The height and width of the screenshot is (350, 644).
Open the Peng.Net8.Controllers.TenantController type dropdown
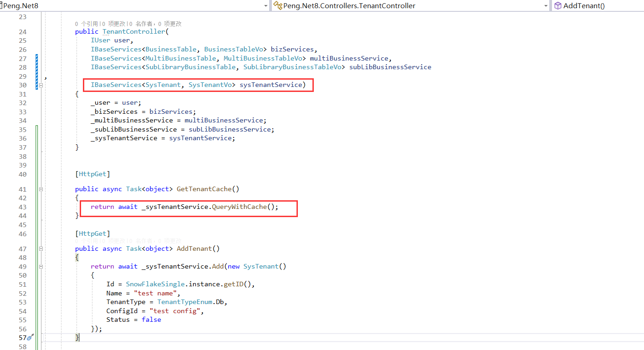[546, 6]
